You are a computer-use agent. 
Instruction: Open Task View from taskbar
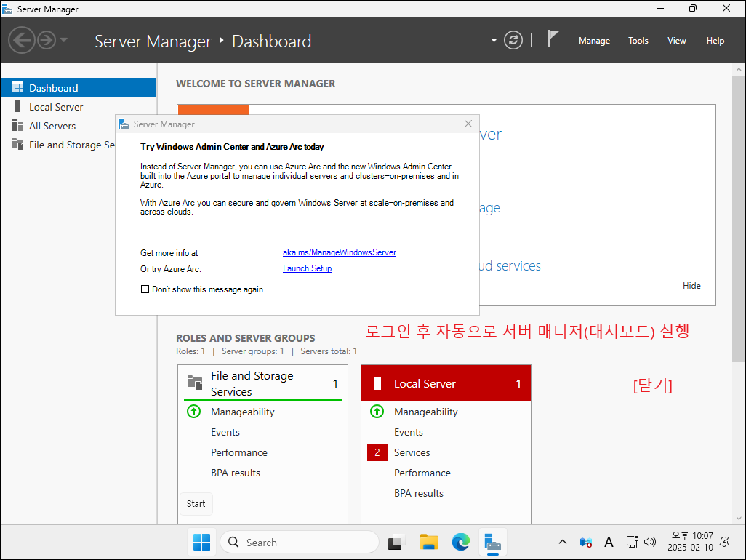(x=396, y=543)
